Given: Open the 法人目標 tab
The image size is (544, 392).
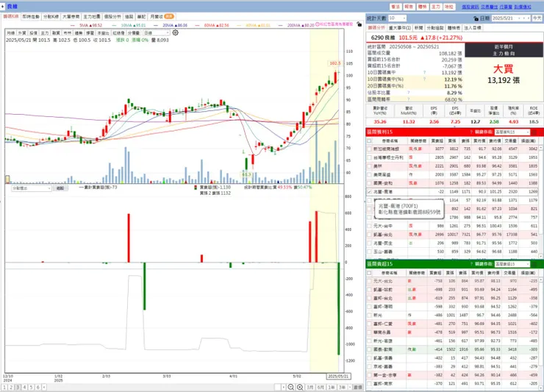Looking at the screenshot, I should point(472,28).
